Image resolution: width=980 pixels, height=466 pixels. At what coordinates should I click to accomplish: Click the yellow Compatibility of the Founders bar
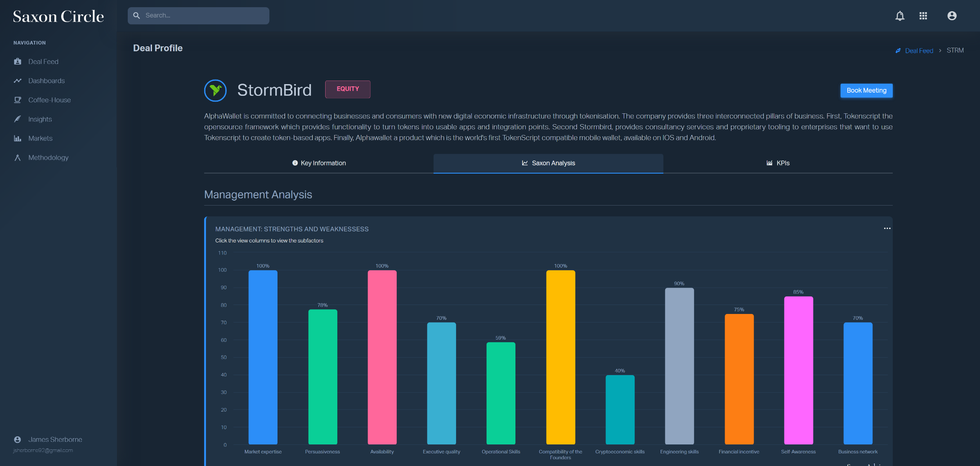(560, 357)
